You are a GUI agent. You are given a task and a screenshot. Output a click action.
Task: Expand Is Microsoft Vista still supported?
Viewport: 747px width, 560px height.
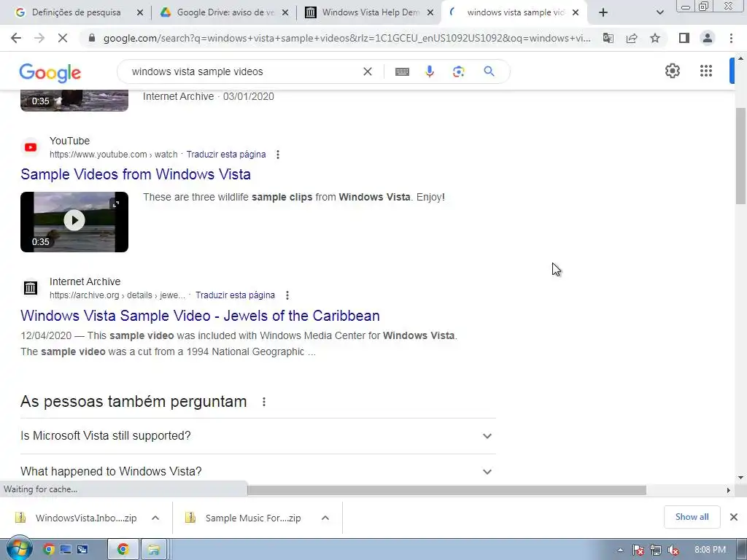tap(258, 436)
